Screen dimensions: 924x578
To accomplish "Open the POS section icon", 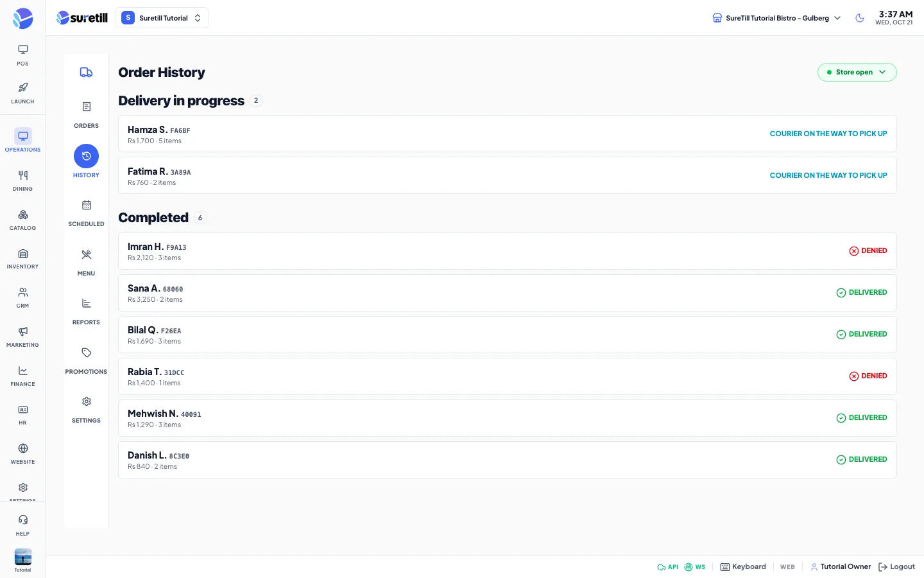I will [x=22, y=50].
